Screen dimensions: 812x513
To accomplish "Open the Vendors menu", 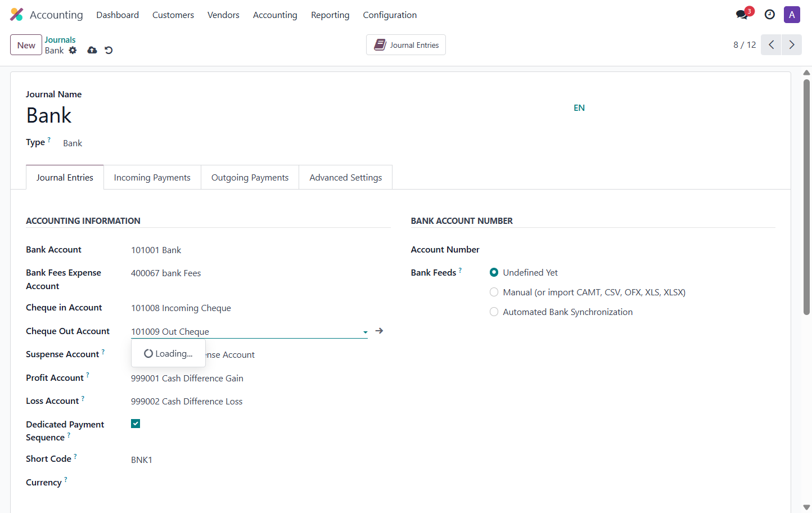I will (223, 15).
